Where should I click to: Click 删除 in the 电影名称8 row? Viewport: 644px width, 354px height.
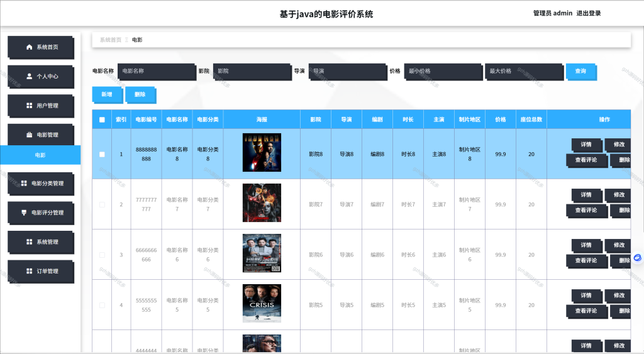click(621, 160)
